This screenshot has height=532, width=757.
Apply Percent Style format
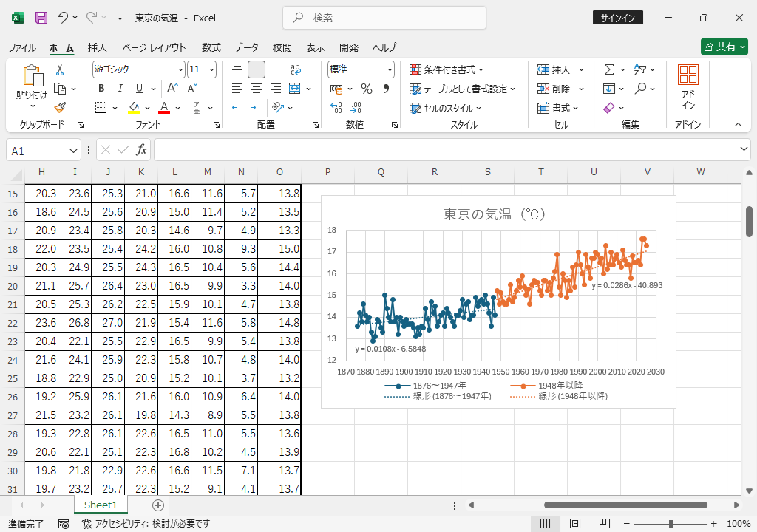[x=367, y=89]
